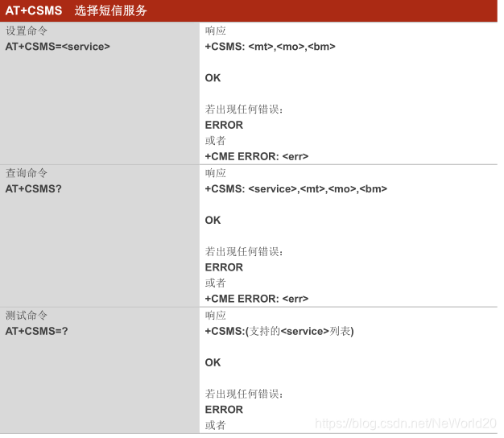Select "OK" in the 设置命令 row
Image resolution: width=504 pixels, height=438 pixels.
coord(213,78)
